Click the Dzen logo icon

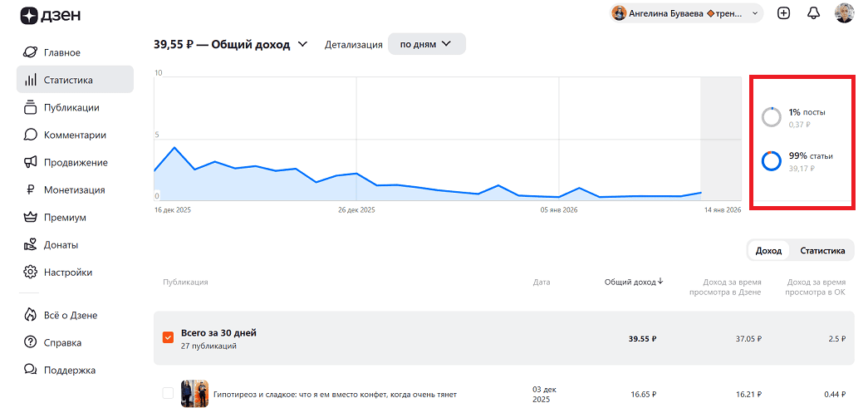(x=29, y=15)
